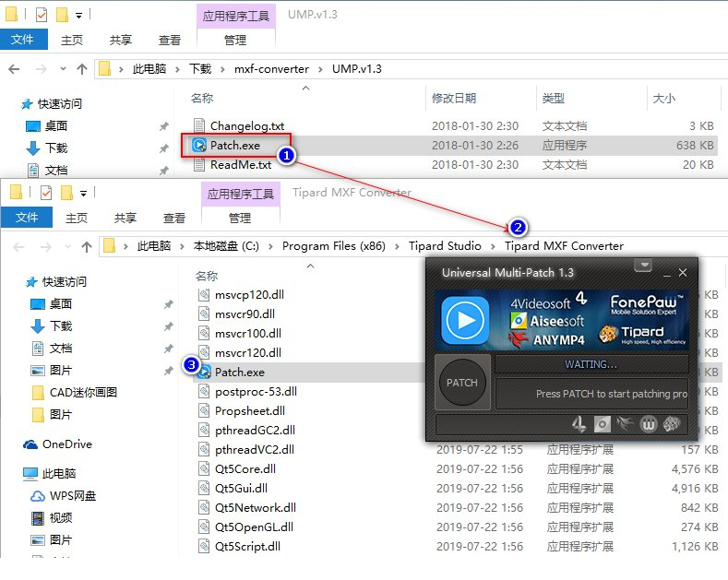Select msvcr120.dll file
Viewport: 728px width, 580px height.
click(248, 352)
